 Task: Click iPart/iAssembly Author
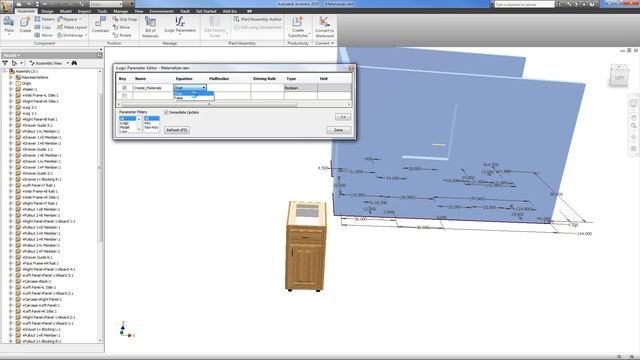258,19
